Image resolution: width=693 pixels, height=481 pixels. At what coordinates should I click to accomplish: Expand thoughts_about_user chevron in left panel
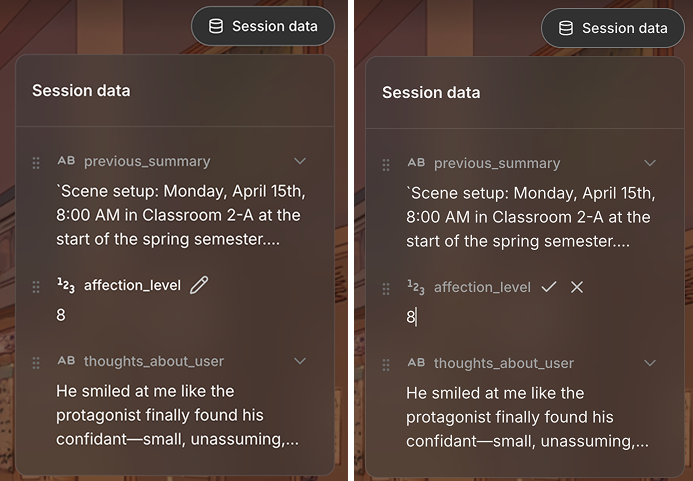coord(300,361)
